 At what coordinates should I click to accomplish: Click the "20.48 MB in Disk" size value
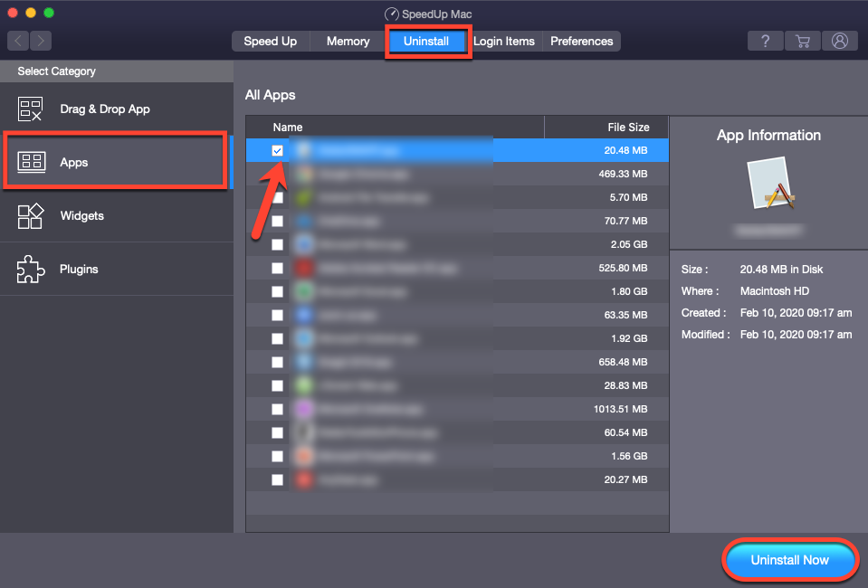tap(781, 270)
